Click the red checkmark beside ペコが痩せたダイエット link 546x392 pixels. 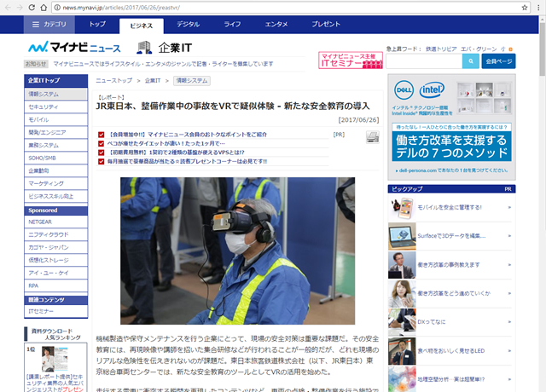pyautogui.click(x=102, y=143)
